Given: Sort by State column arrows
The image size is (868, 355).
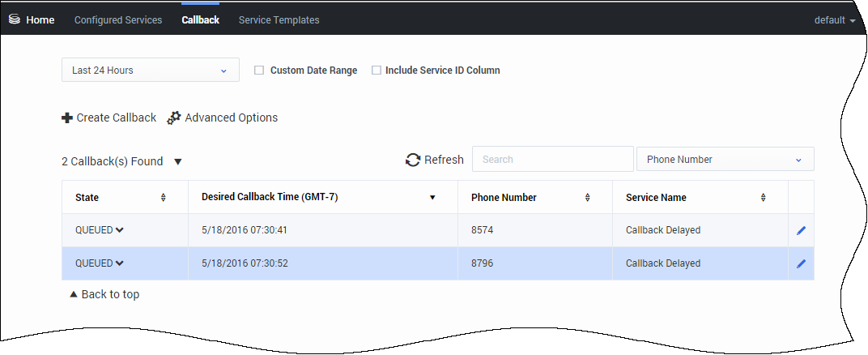Looking at the screenshot, I should point(163,198).
